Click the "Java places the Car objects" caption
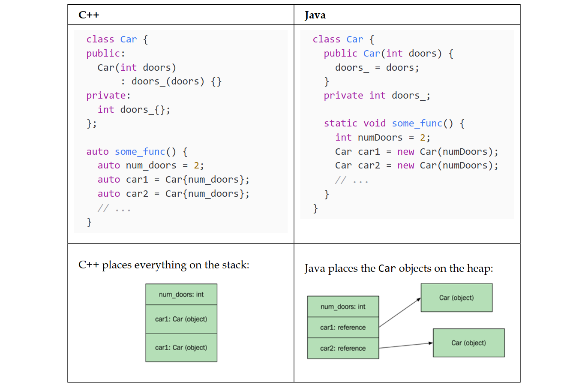This screenshot has height=385, width=588. pyautogui.click(x=399, y=268)
